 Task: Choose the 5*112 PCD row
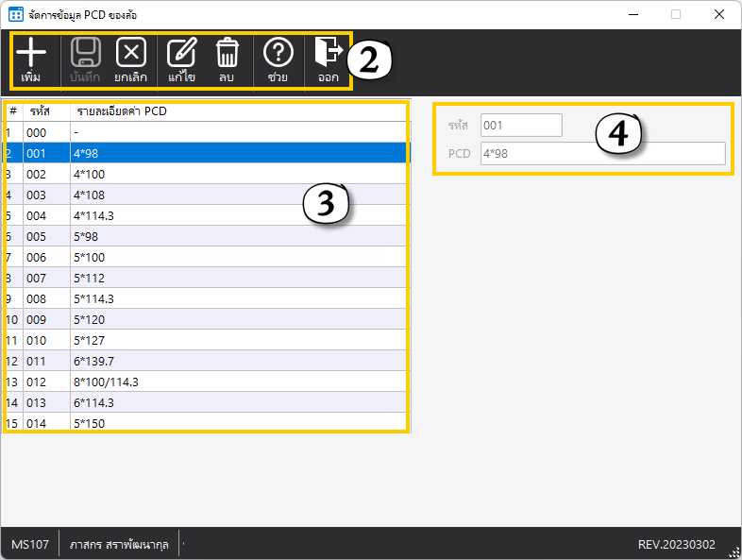point(189,278)
